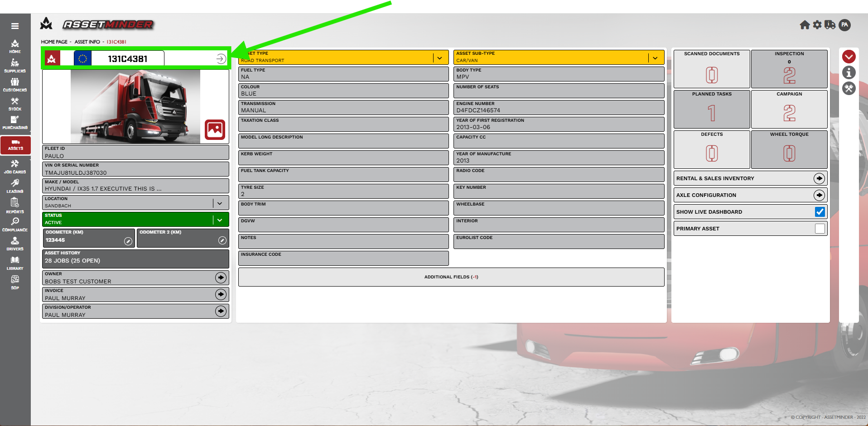This screenshot has height=426, width=868.
Task: Click the image gallery icon on truck photo
Action: pos(215,130)
